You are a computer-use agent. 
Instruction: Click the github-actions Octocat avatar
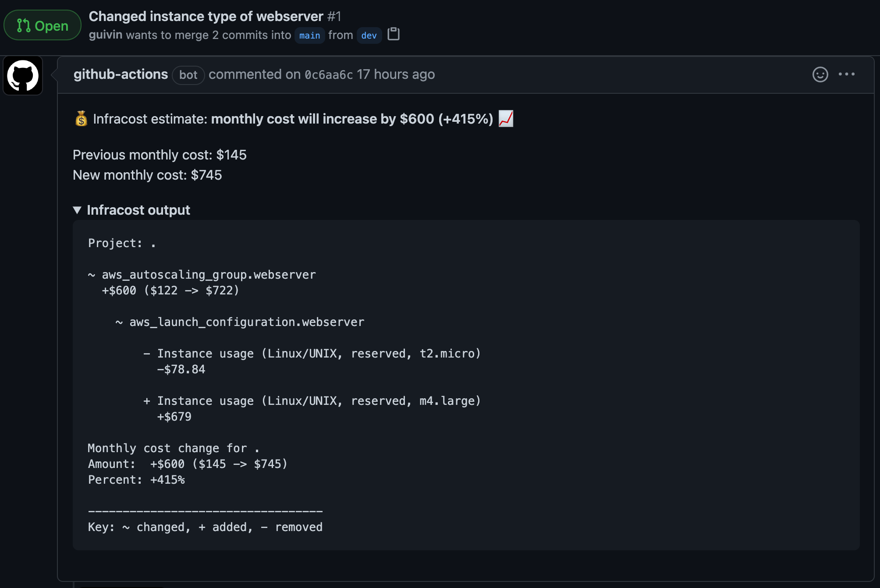[x=23, y=75]
